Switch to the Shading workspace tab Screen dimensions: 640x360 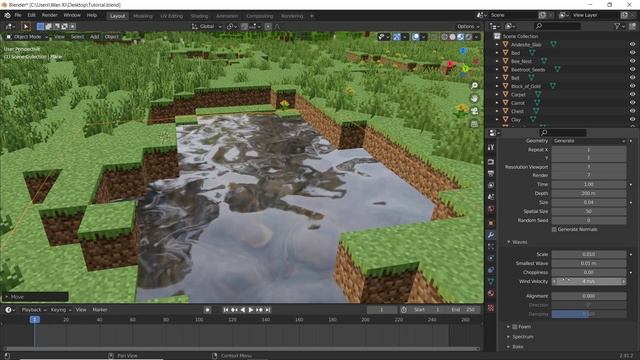(199, 16)
